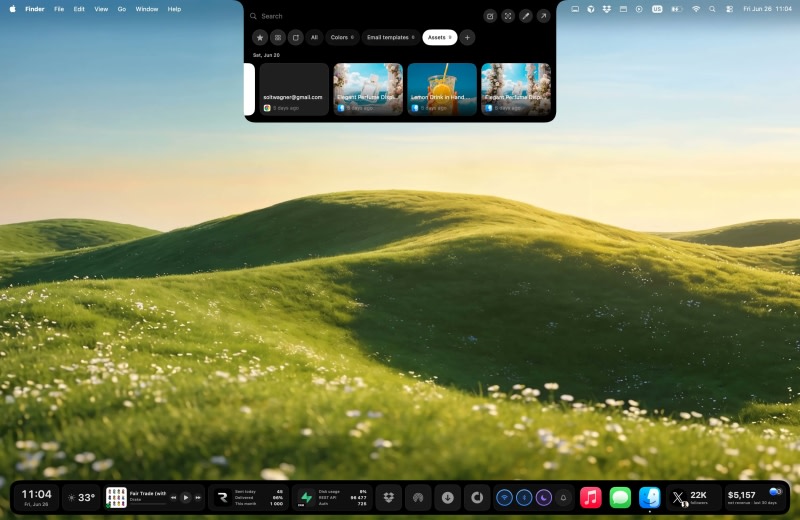
Task: Open Dropbox from the dock
Action: click(389, 498)
